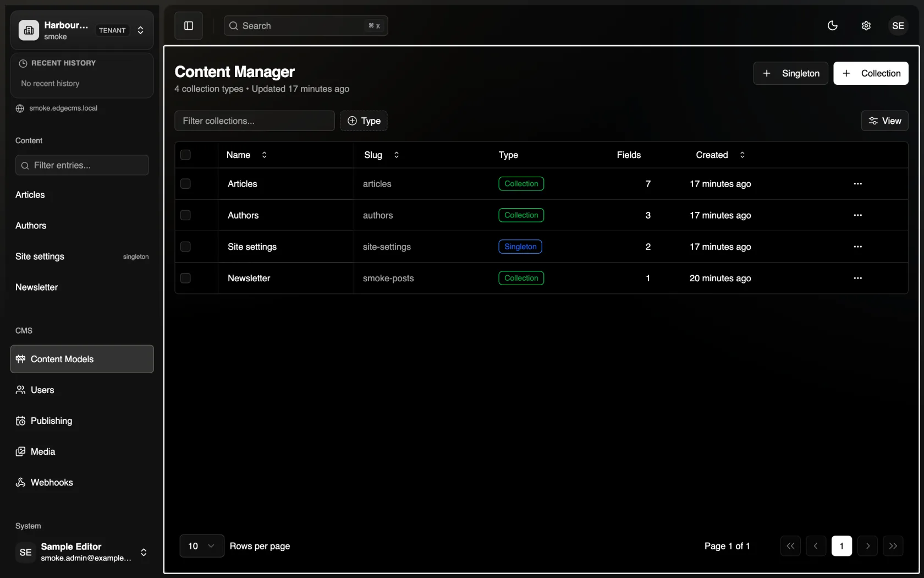
Task: Open actions menu for Site settings row
Action: [857, 247]
